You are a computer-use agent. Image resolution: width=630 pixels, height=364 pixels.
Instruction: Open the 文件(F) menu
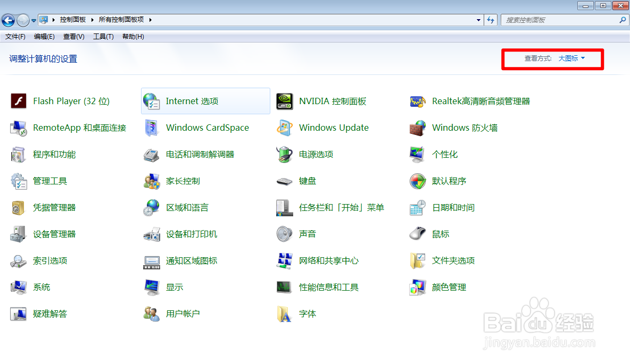[x=15, y=37]
